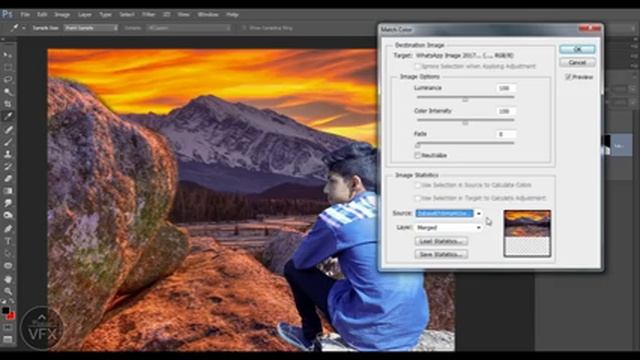Click the source image preview thumbnail

coord(527,233)
